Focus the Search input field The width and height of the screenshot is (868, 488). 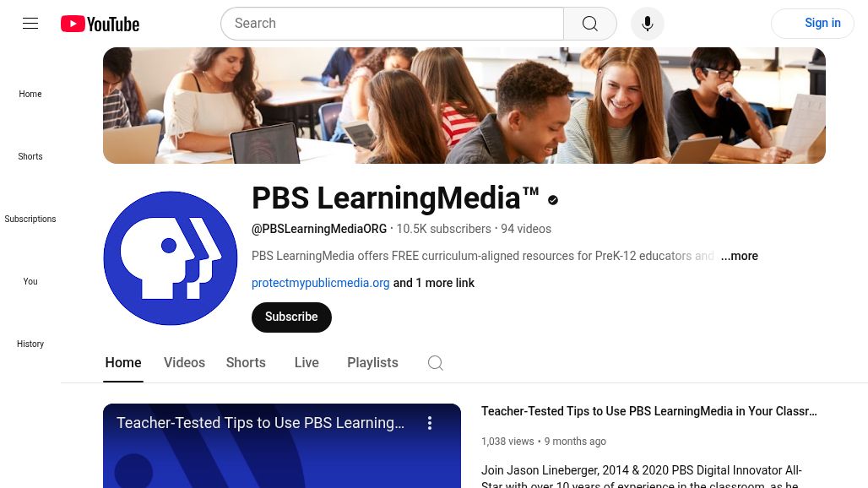(392, 24)
